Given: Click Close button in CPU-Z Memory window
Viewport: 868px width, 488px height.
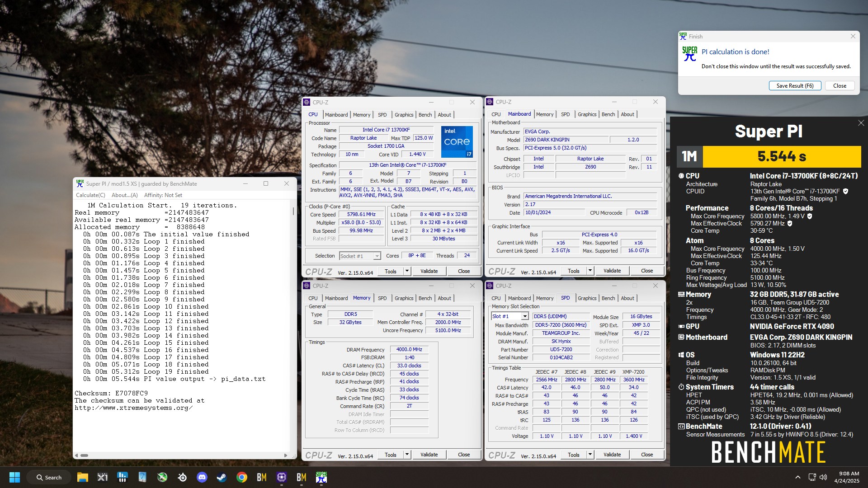Looking at the screenshot, I should point(464,455).
